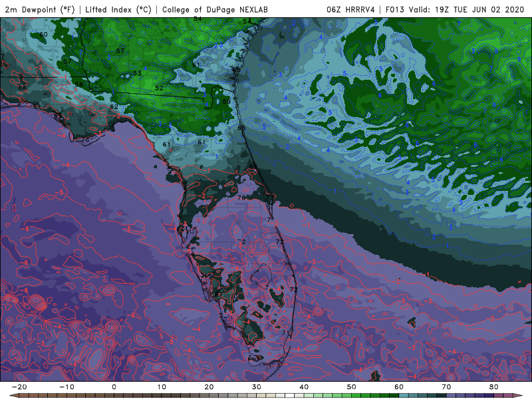This screenshot has height=399, width=532.
Task: Select the "19Z TUE JUN 02 2020" valid time
Action: (479, 9)
